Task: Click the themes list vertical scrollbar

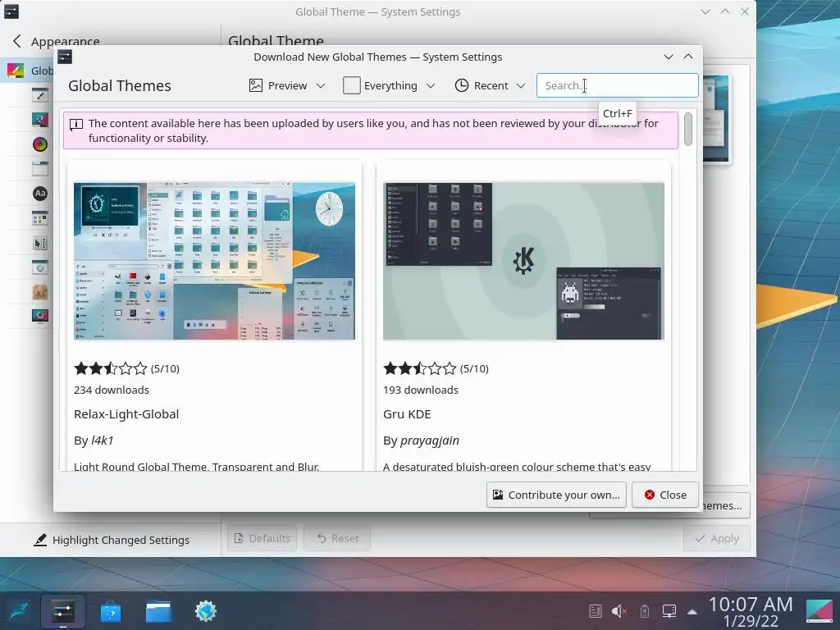Action: click(x=688, y=129)
